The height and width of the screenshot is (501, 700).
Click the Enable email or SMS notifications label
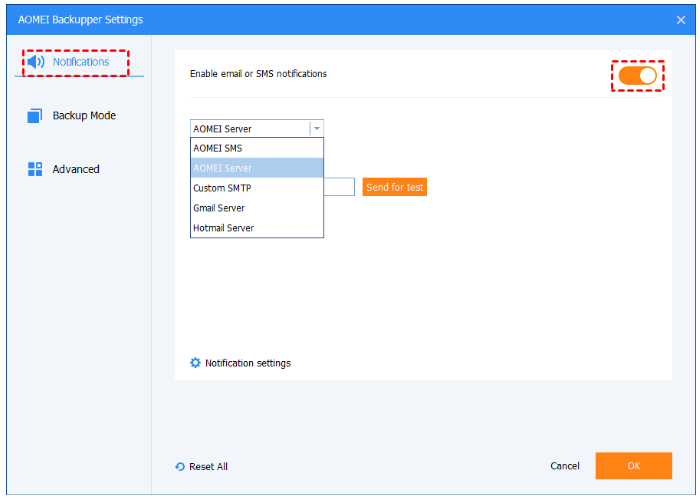point(258,74)
